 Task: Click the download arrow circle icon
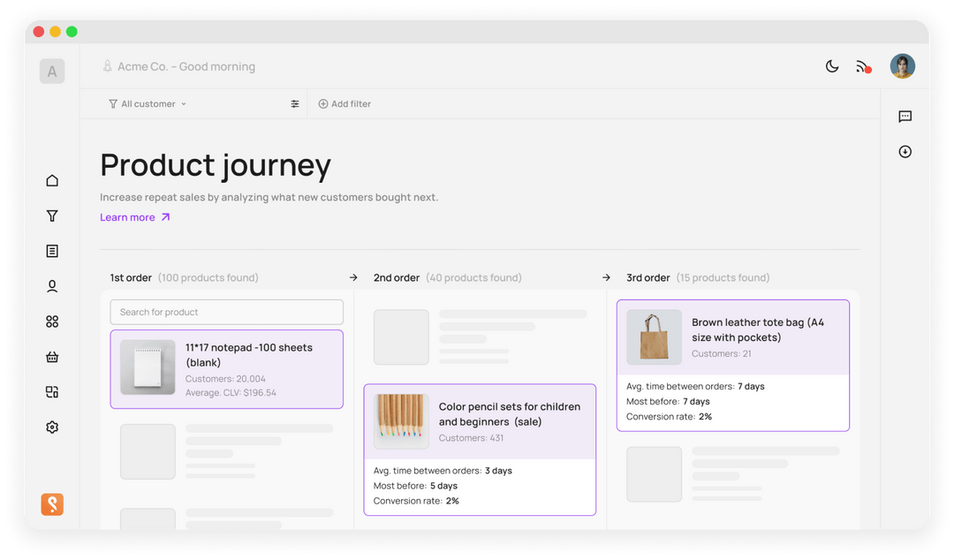coord(905,152)
